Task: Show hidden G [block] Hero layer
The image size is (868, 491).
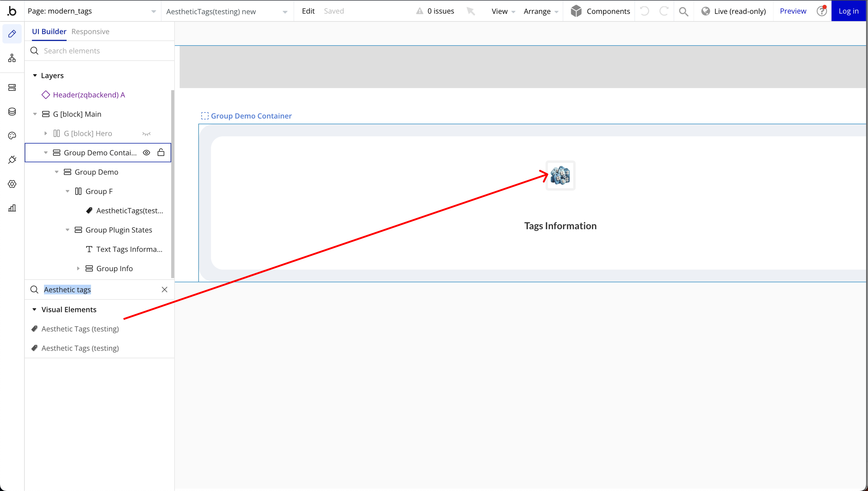Action: tap(146, 134)
